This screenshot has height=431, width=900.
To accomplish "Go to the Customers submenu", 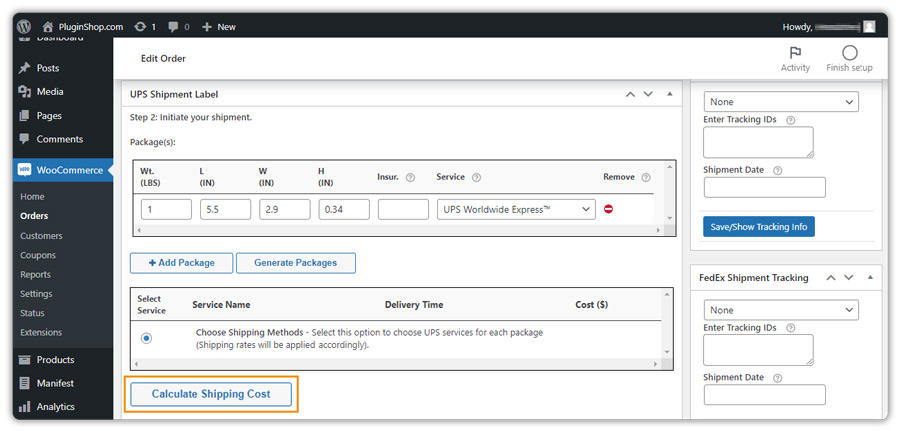I will point(41,235).
